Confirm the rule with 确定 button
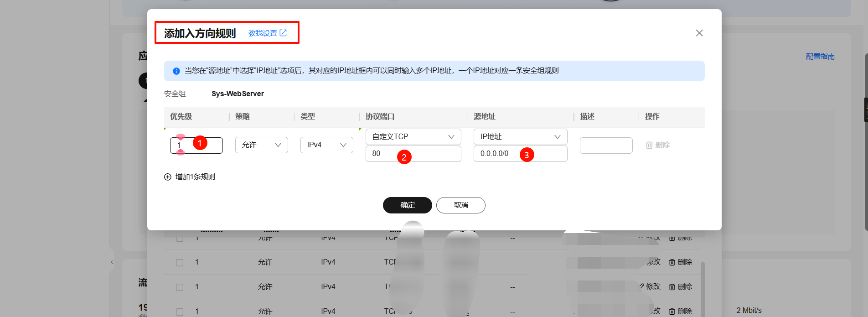The height and width of the screenshot is (317, 868). (x=408, y=205)
